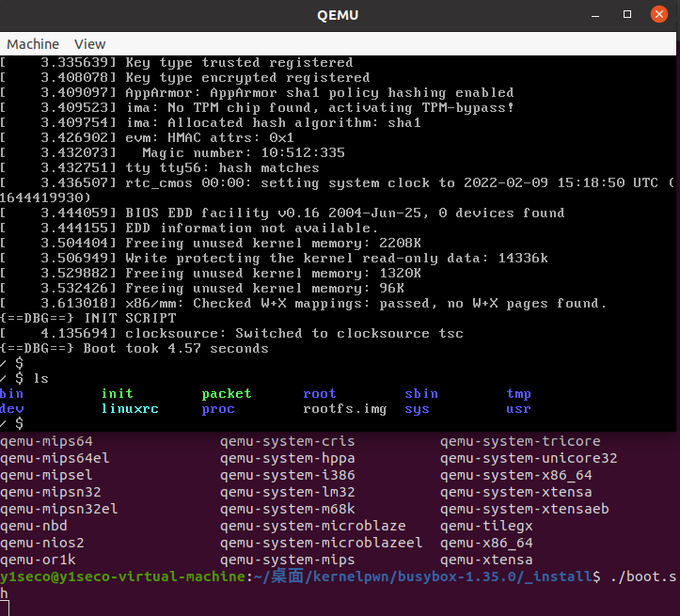Click 'BIOS EDD facility v0.16' line
The height and width of the screenshot is (616, 680).
pyautogui.click(x=282, y=213)
